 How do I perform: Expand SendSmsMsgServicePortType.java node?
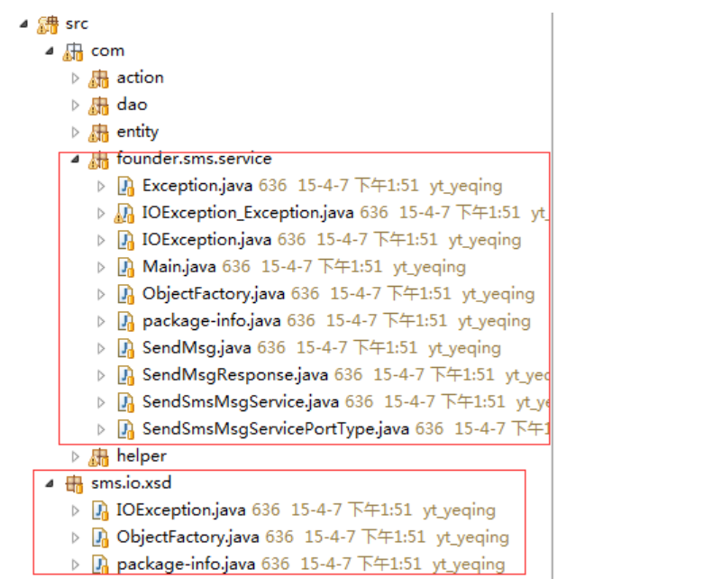pos(101,429)
